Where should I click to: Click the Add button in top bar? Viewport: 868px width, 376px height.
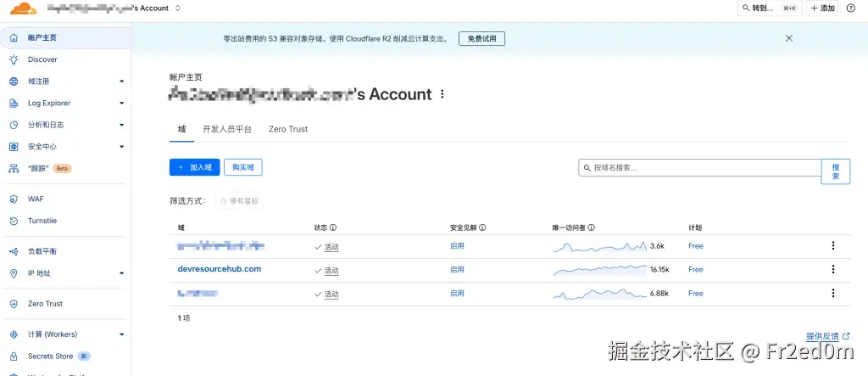point(822,8)
